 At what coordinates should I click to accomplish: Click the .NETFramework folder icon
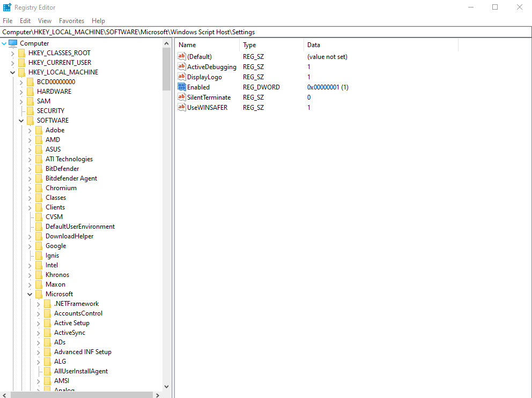[48, 304]
